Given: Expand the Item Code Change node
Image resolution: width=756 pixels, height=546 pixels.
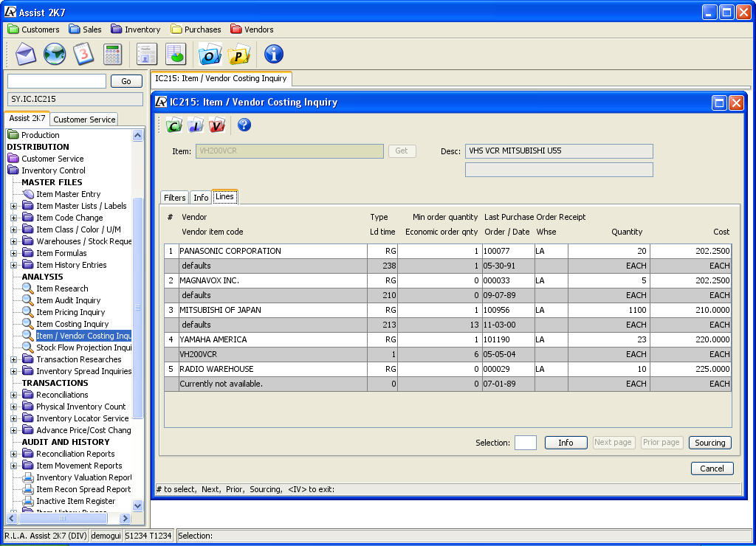Looking at the screenshot, I should [13, 218].
